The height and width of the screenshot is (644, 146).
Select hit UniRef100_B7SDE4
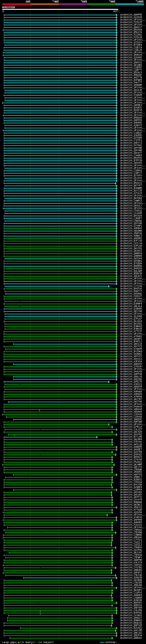pos(131,45)
